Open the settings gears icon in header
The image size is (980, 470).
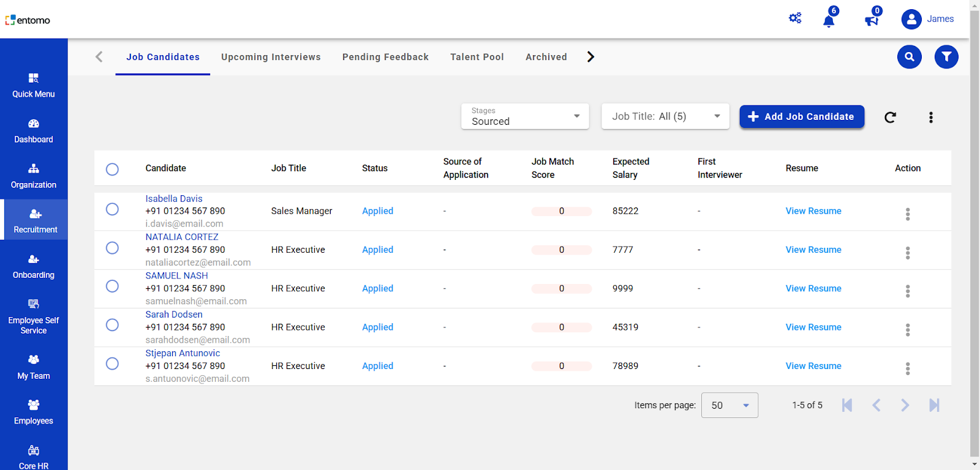(x=795, y=18)
